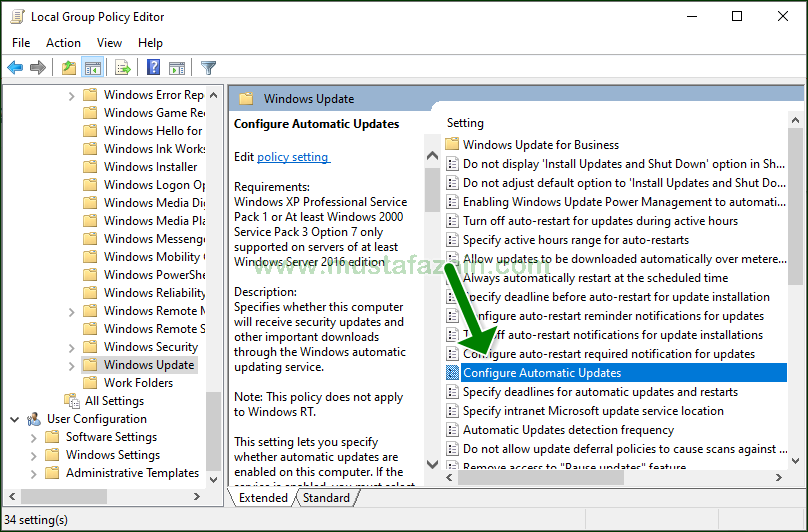
Task: Click settings list horizontal scroll right arrow
Action: pyautogui.click(x=779, y=478)
